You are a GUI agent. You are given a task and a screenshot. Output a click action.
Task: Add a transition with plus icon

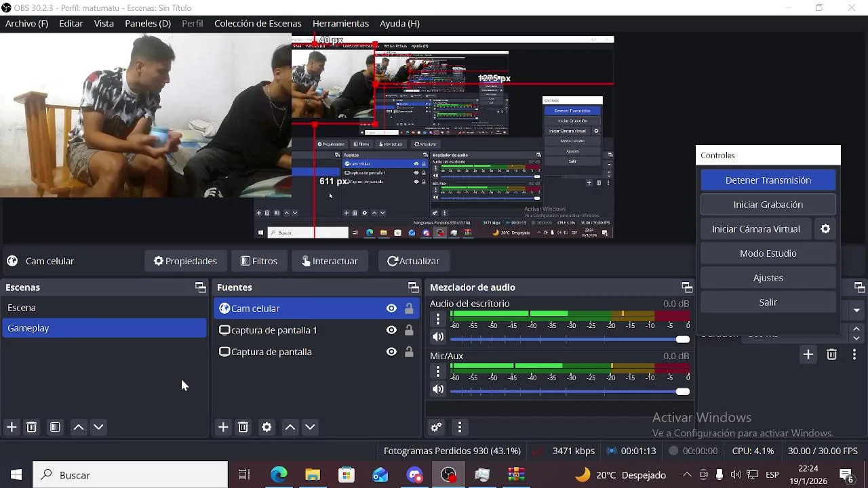click(808, 354)
